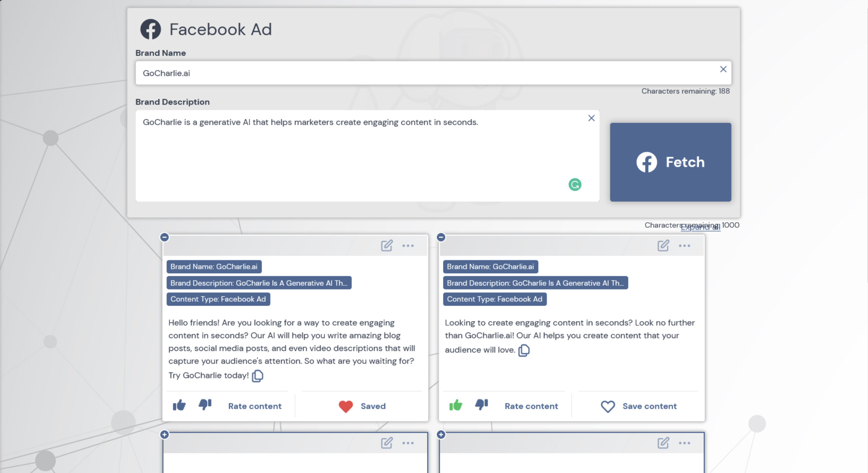This screenshot has height=473, width=868.
Task: Unsave the first ad via red heart
Action: click(346, 406)
